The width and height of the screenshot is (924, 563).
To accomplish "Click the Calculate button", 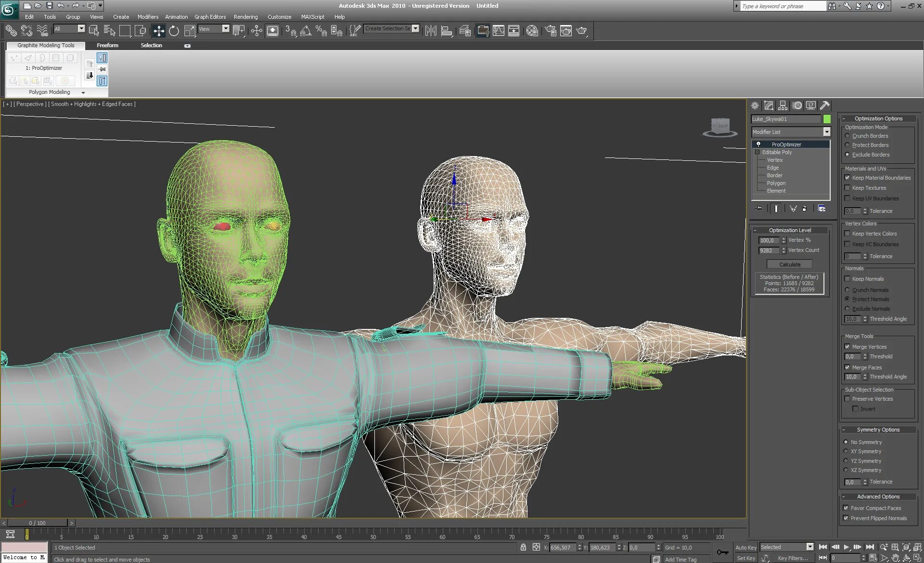I will (x=790, y=263).
